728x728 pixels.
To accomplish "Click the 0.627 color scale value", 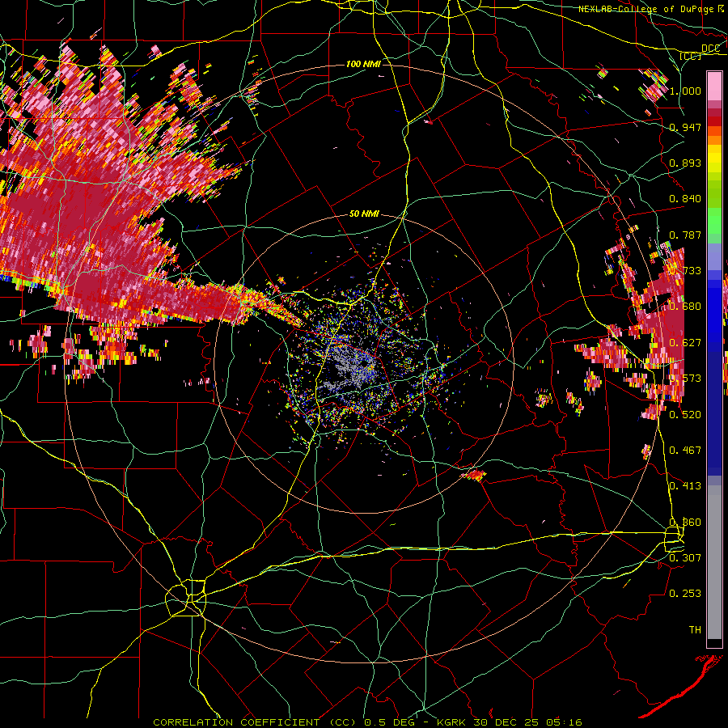I will [x=685, y=343].
